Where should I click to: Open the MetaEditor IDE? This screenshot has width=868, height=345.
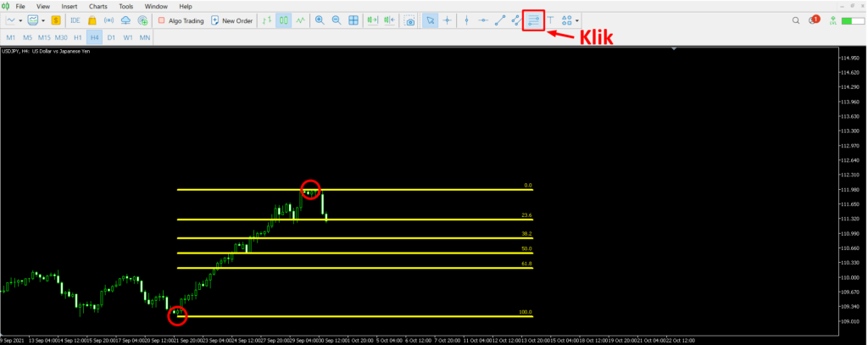pyautogui.click(x=75, y=19)
